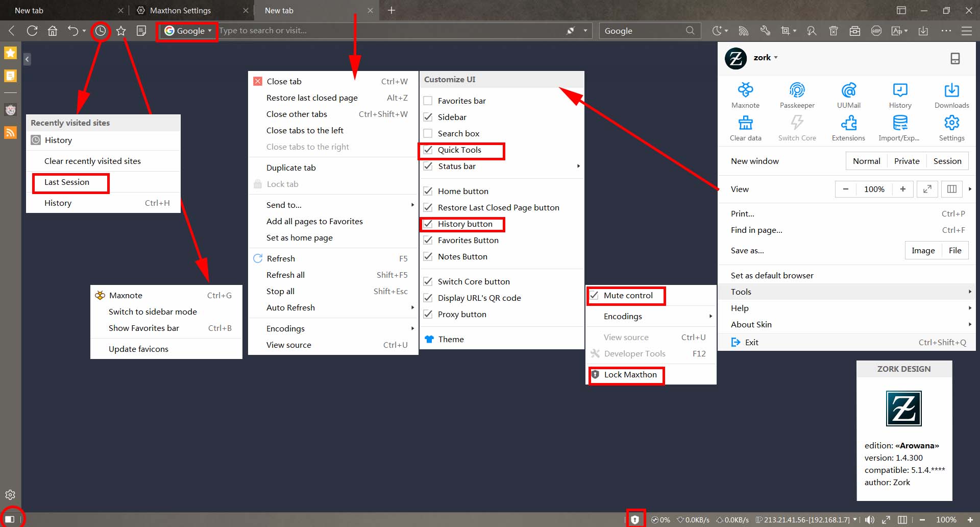
Task: Click the wrench tools icon
Action: pos(765,31)
